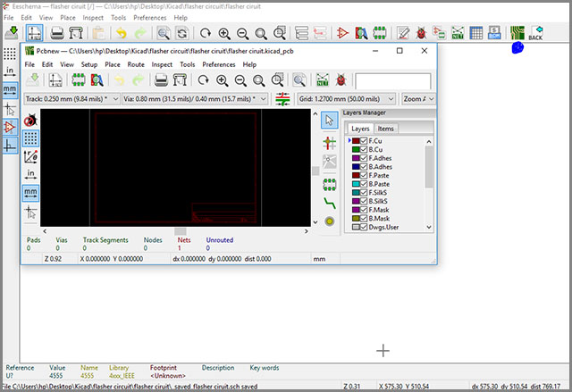Viewport: 572px width, 392px height.
Task: Toggle B.Cu layer visibility checkbox
Action: [364, 149]
